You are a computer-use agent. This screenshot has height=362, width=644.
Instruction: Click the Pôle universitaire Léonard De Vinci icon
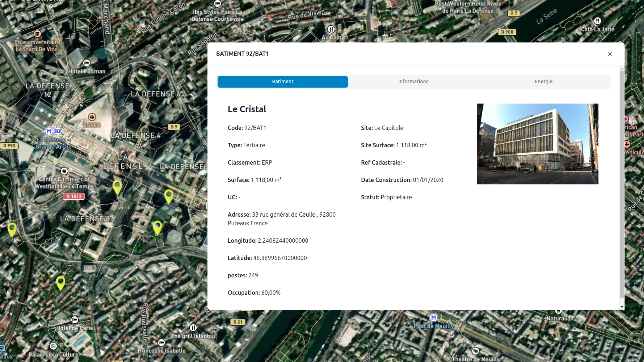pos(37,33)
